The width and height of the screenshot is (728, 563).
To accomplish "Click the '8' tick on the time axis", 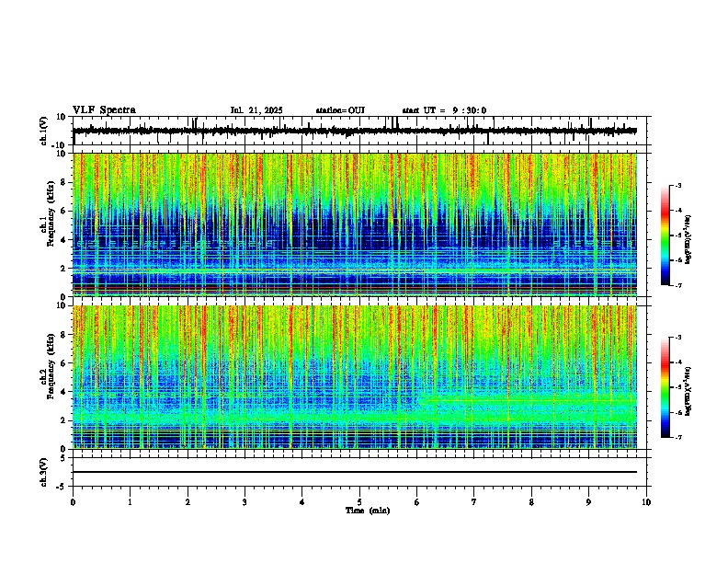I will [x=531, y=502].
